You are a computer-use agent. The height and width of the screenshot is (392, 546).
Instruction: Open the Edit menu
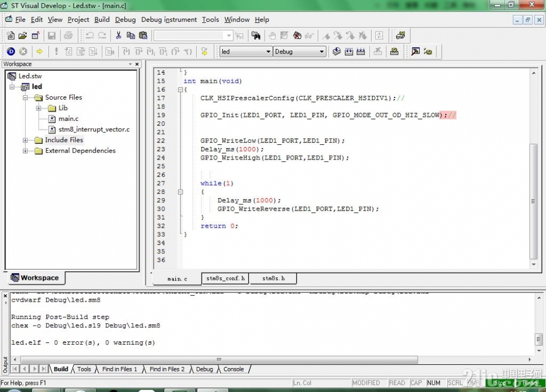[37, 20]
